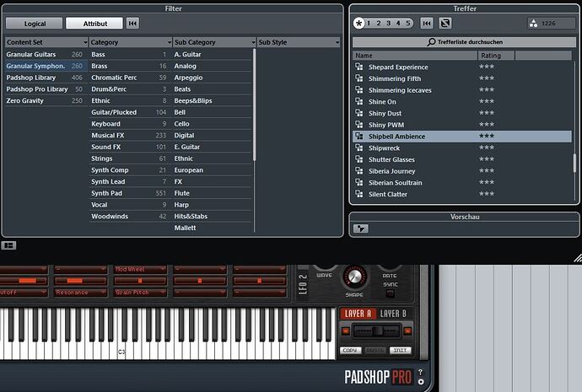The image size is (582, 392).
Task: Filter results by rating 5
Action: [408, 24]
